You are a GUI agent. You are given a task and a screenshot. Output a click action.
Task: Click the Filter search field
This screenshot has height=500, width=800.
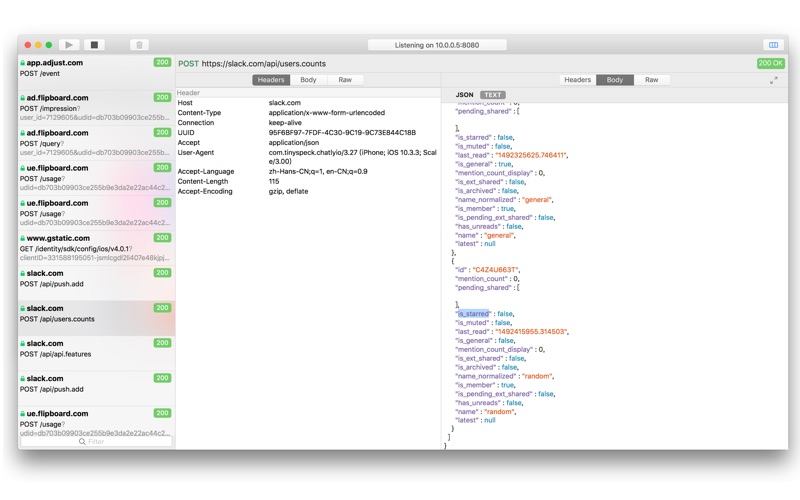point(96,441)
